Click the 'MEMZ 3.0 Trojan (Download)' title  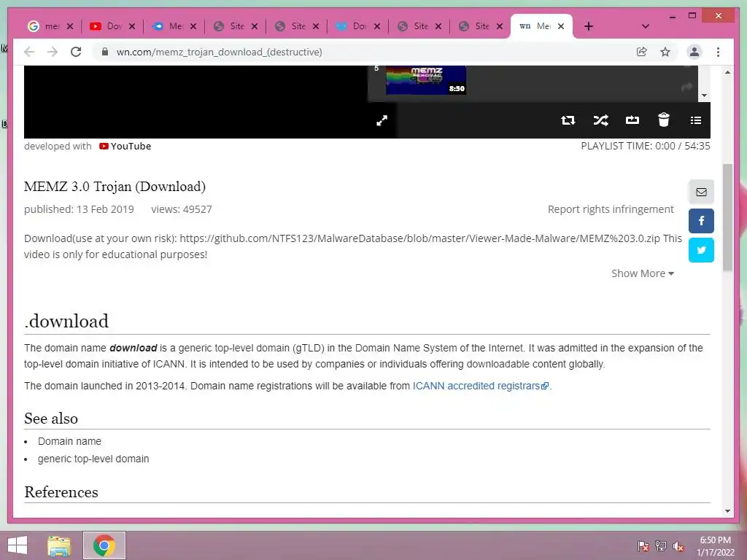pyautogui.click(x=115, y=187)
